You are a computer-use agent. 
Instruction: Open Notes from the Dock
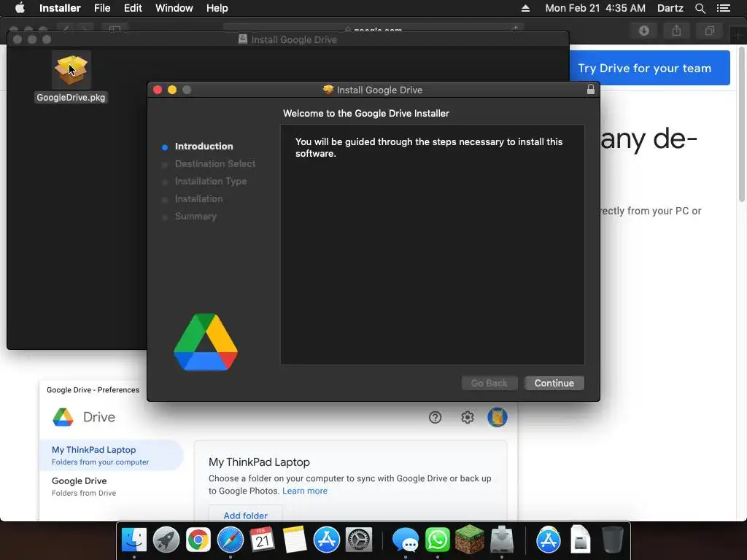[295, 540]
